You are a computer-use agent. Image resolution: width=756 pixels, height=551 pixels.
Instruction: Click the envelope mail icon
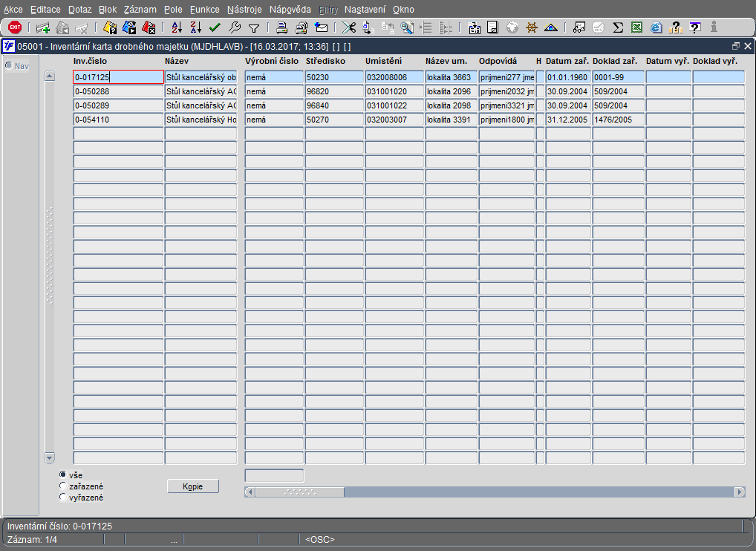pos(321,27)
